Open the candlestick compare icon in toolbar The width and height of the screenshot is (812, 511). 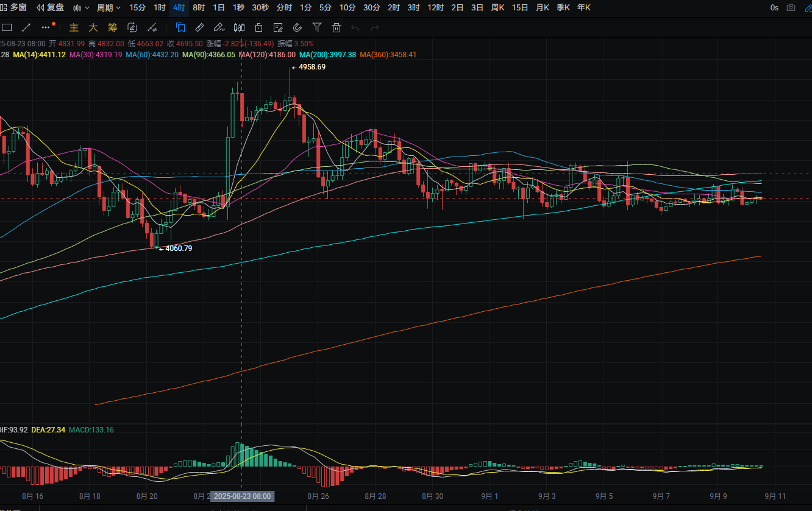(x=239, y=27)
